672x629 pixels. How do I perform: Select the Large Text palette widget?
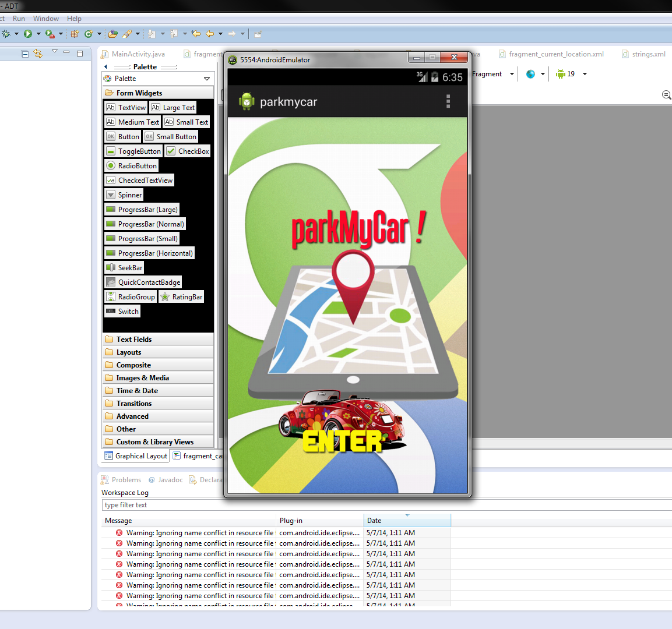[173, 108]
